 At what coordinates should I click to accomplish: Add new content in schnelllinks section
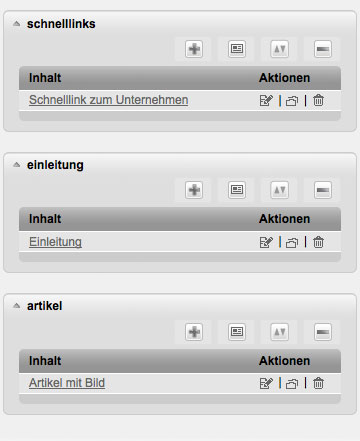pos(194,49)
